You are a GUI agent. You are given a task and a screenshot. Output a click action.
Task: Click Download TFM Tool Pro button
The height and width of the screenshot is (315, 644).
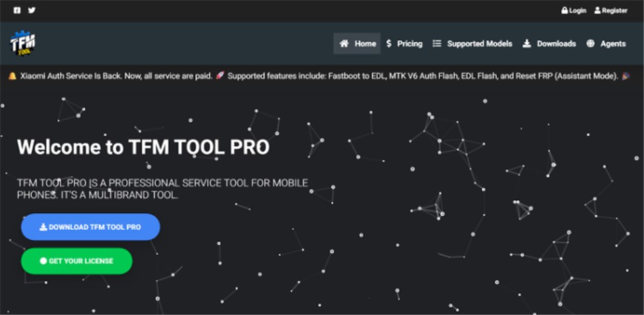(91, 227)
